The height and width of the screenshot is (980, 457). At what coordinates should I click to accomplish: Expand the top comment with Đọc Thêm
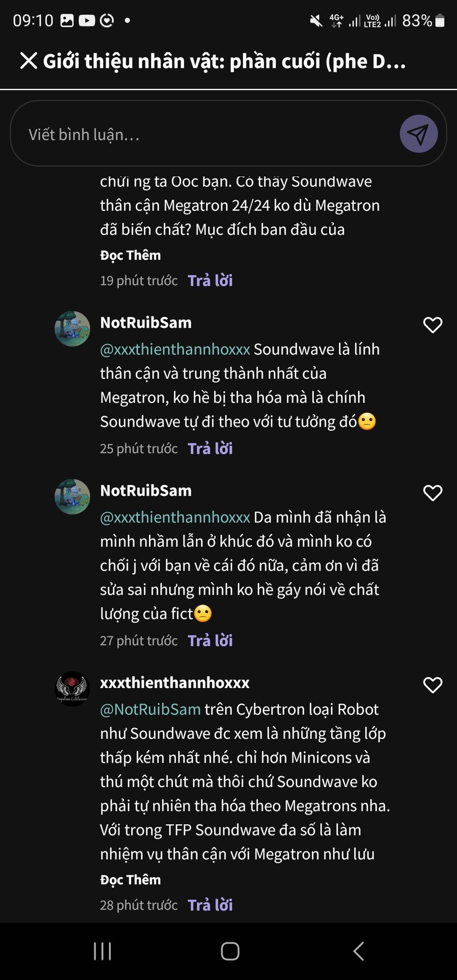(130, 255)
